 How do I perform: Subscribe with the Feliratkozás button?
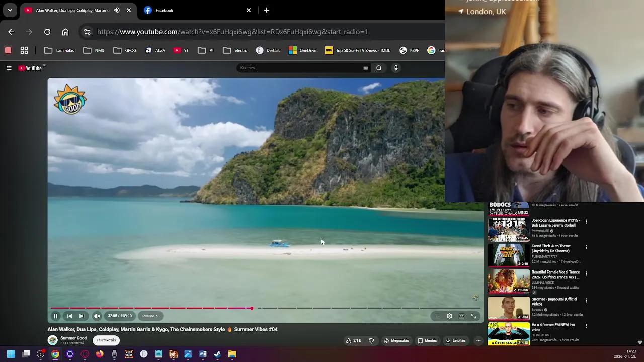(106, 340)
